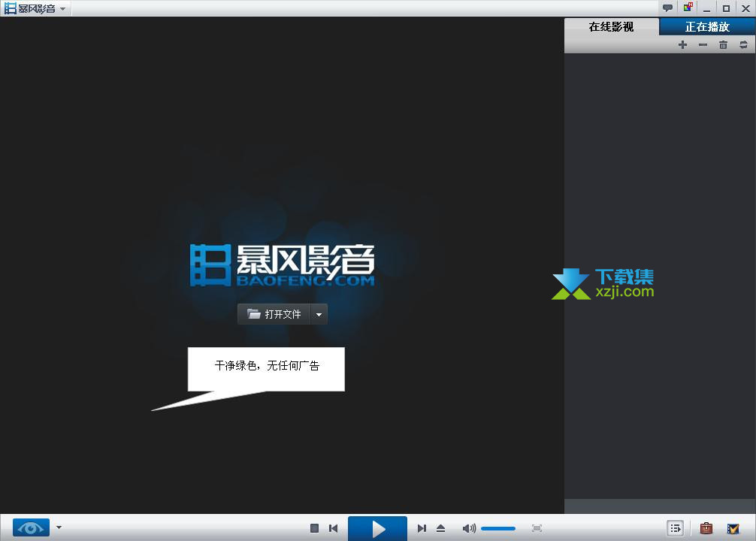This screenshot has width=756, height=541.
Task: Stop playback with the stop button
Action: point(314,528)
